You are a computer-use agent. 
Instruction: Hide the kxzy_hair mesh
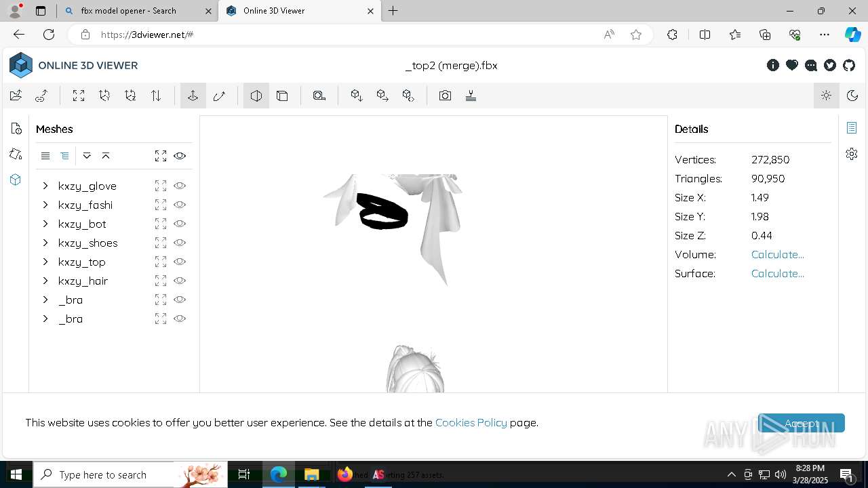point(180,281)
